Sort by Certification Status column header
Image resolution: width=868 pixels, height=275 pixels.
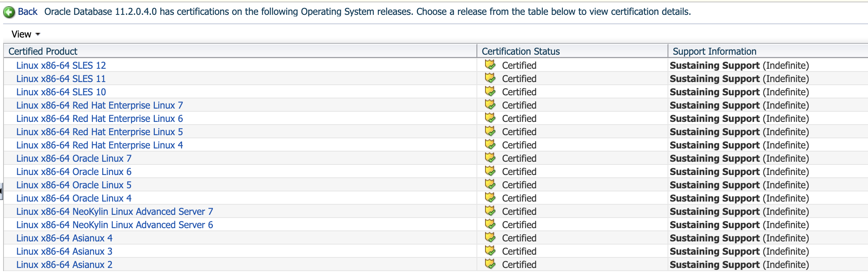click(x=521, y=52)
